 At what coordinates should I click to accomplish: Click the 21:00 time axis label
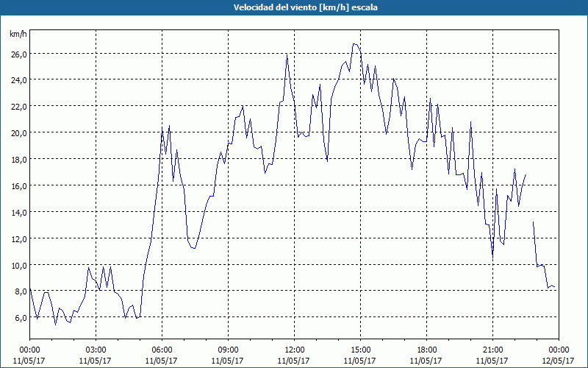pyautogui.click(x=492, y=350)
